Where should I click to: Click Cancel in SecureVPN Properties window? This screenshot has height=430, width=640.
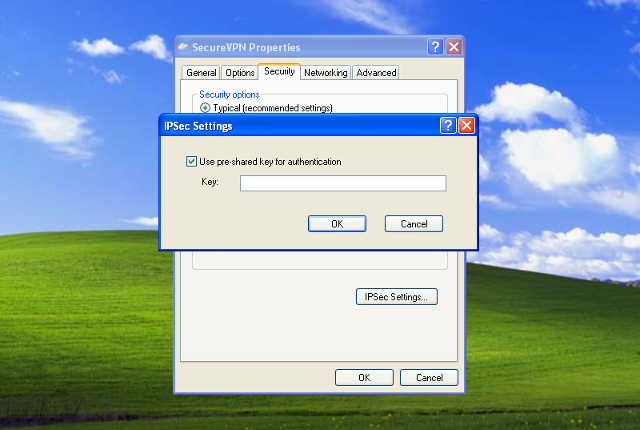click(429, 377)
